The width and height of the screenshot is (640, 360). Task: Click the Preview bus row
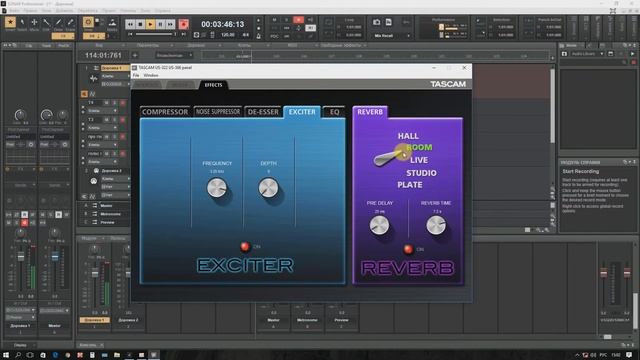pos(107,222)
